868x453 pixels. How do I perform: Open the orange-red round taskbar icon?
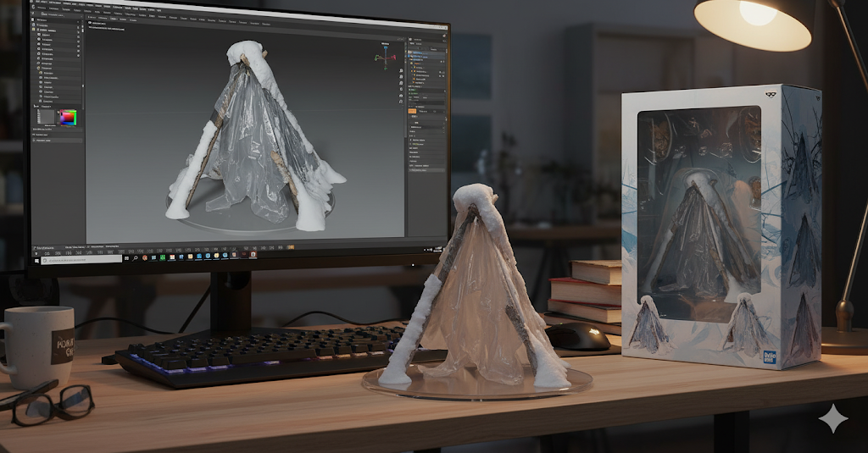145,257
